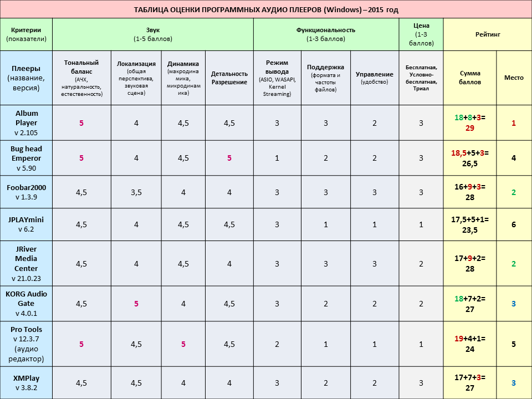The height and width of the screenshot is (399, 532).
Task: Click the "Локализация" column header
Action: pos(136,78)
